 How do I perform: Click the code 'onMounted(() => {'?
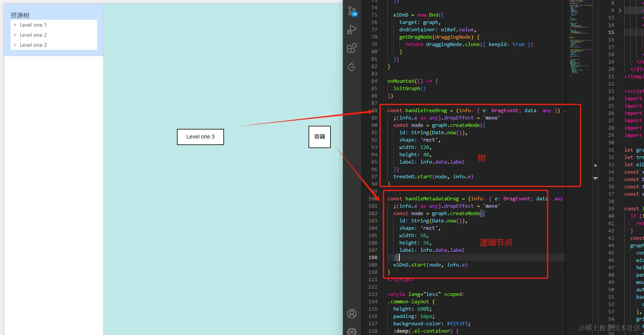[413, 81]
